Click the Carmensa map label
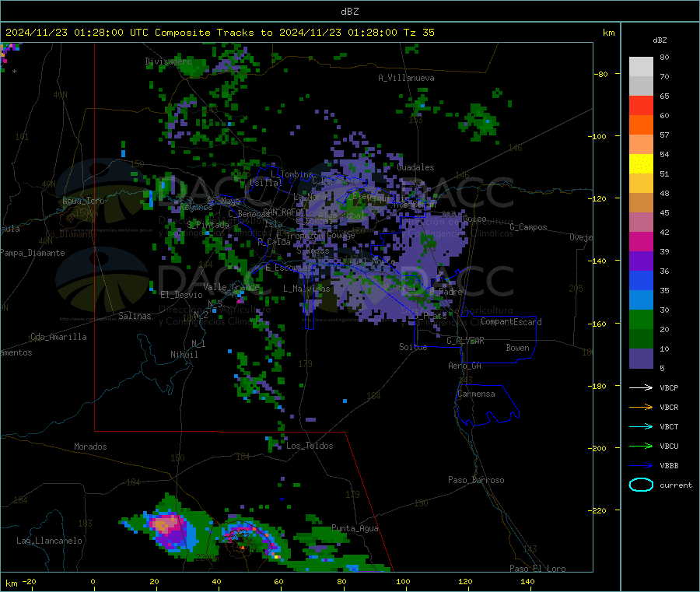 tap(476, 394)
